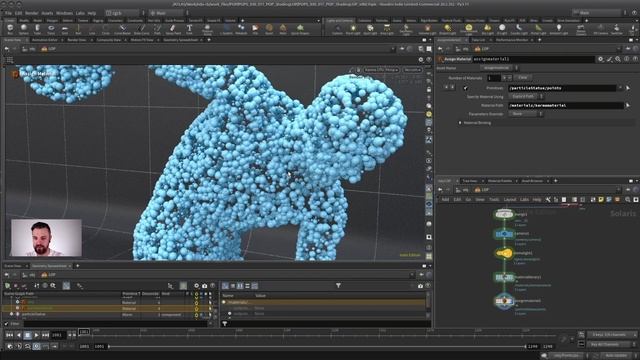This screenshot has width=640, height=360.
Task: Add a Point Light from the shelf
Action: point(353,29)
